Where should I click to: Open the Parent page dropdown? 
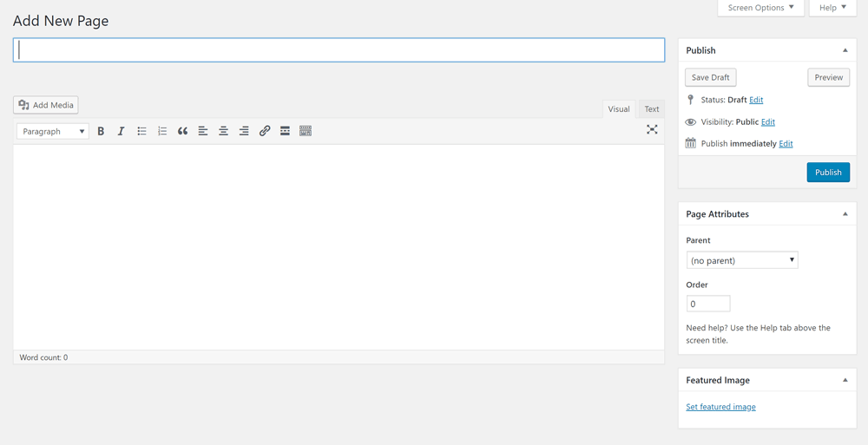742,260
